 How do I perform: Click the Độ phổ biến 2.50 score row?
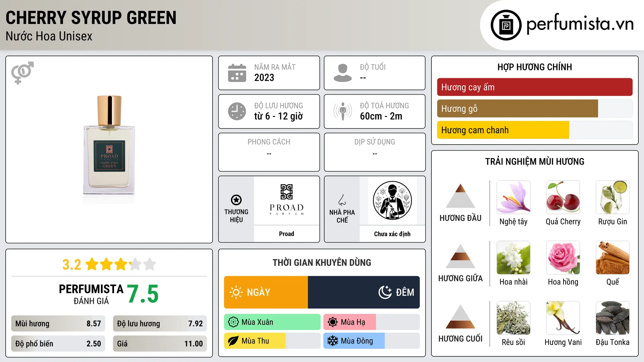point(58,344)
